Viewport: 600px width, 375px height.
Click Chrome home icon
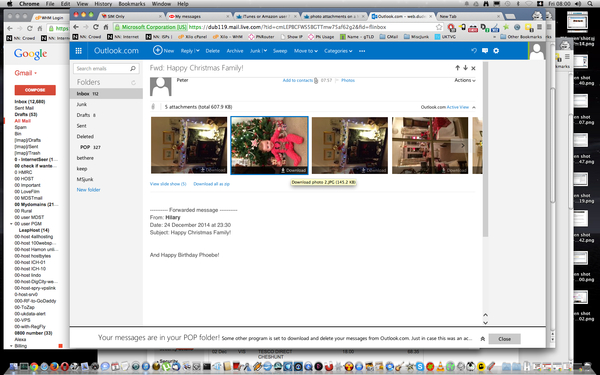(x=106, y=27)
